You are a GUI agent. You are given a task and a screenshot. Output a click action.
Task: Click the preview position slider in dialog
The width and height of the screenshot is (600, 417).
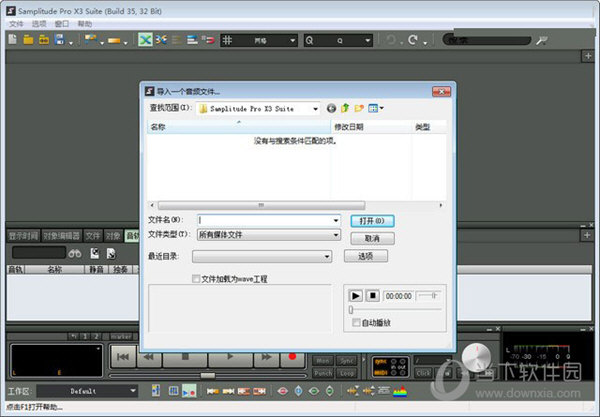coord(395,310)
